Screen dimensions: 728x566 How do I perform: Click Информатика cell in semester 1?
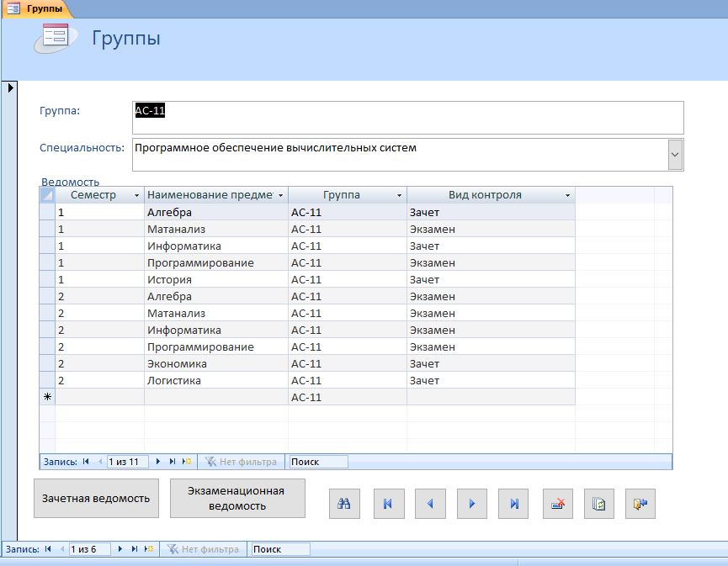tap(216, 246)
